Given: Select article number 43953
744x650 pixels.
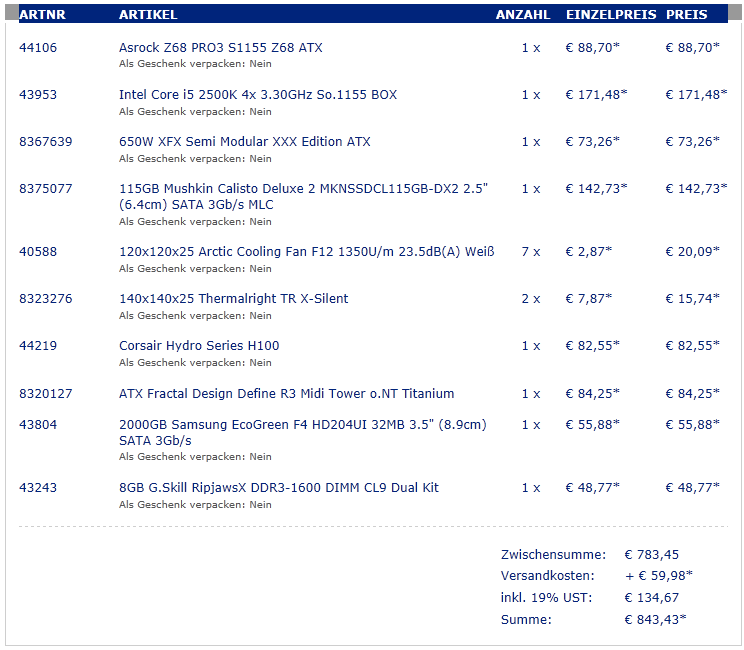Looking at the screenshot, I should click(x=38, y=94).
